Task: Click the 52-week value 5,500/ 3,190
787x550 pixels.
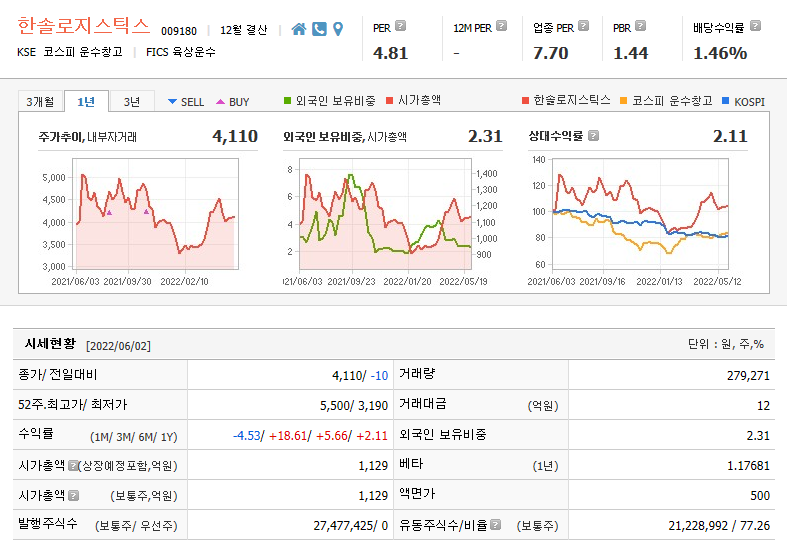Action: coord(354,405)
